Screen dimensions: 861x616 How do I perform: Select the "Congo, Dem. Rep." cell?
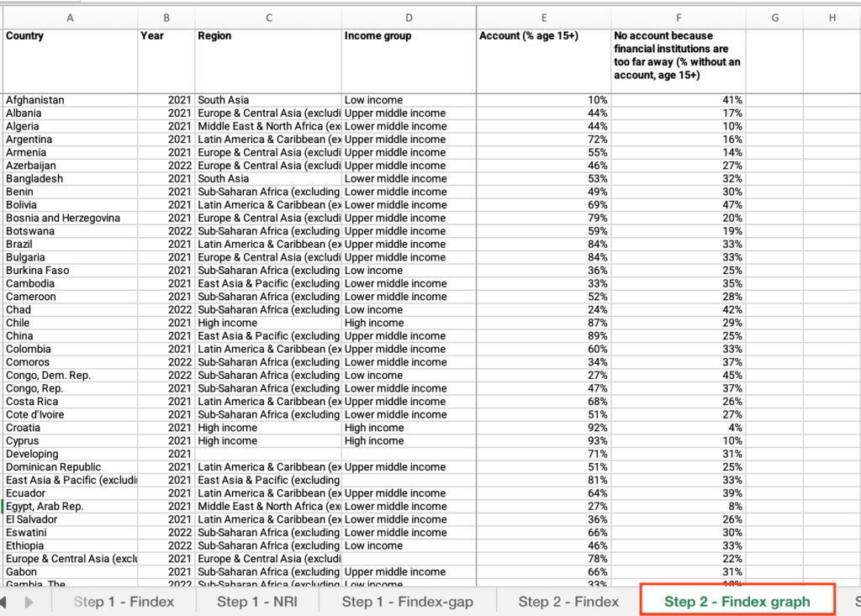[x=71, y=376]
